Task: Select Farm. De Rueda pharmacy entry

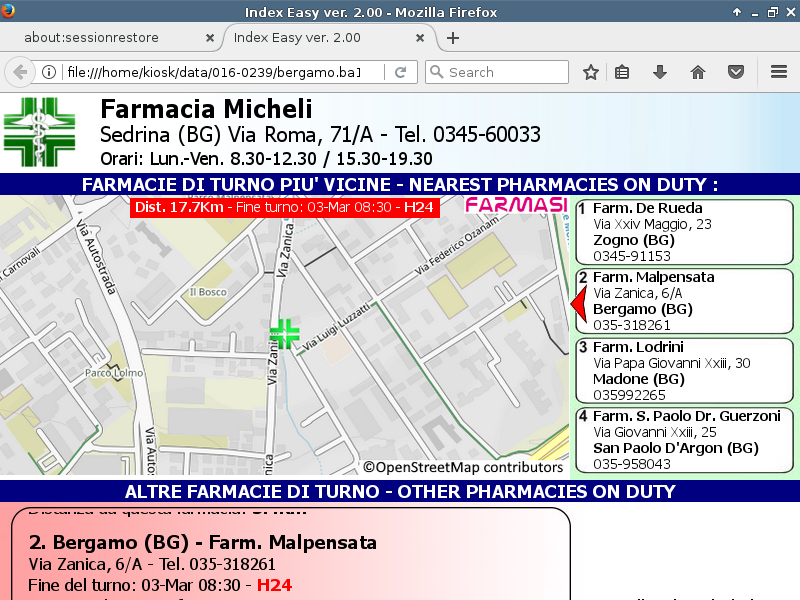Action: (684, 232)
